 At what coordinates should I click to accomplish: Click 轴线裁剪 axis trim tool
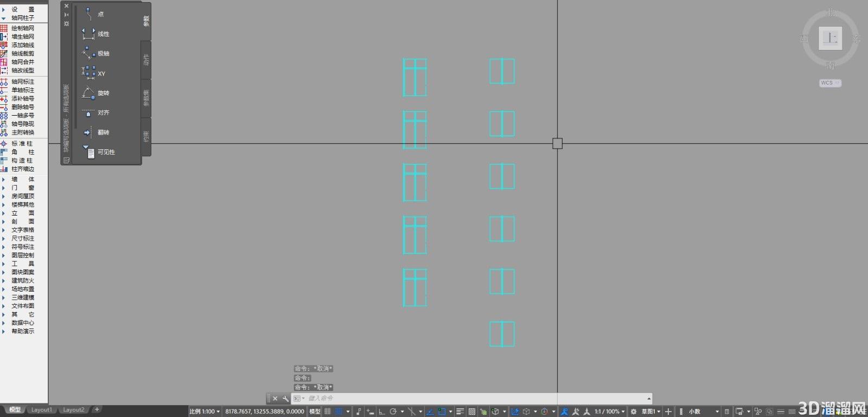(x=17, y=53)
